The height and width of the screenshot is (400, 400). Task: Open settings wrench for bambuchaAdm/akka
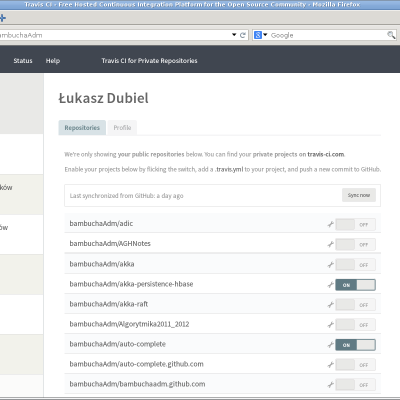[330, 265]
